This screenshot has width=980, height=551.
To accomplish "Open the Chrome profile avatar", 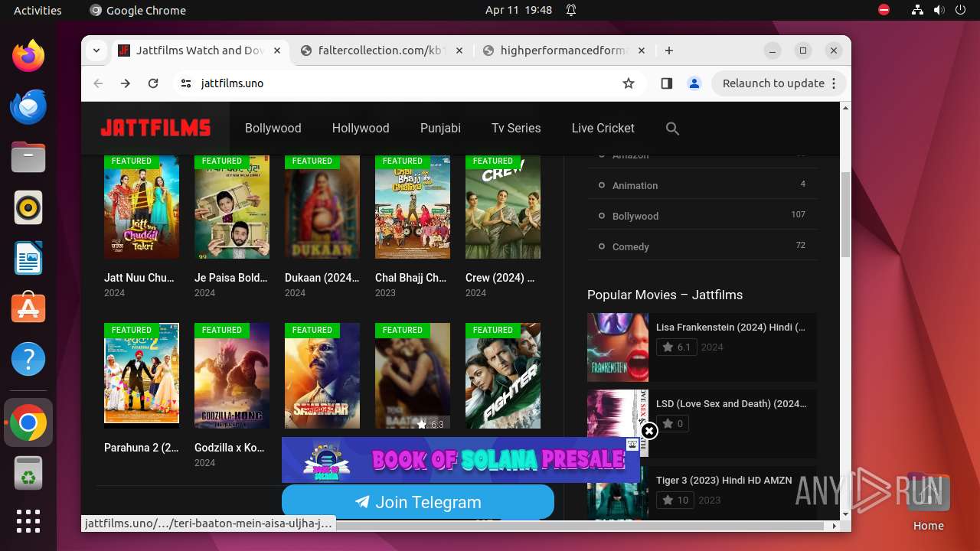I will click(694, 83).
